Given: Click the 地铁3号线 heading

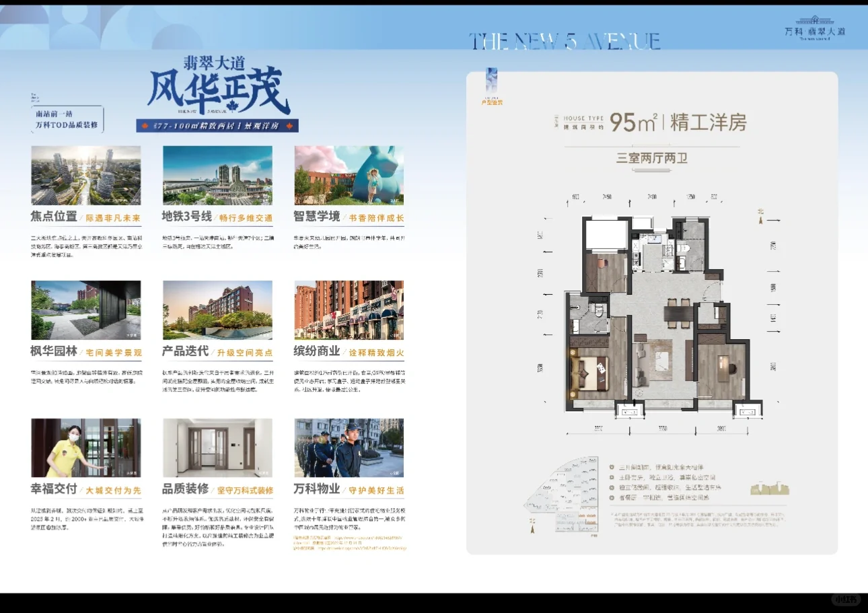Looking at the screenshot, I should (187, 217).
